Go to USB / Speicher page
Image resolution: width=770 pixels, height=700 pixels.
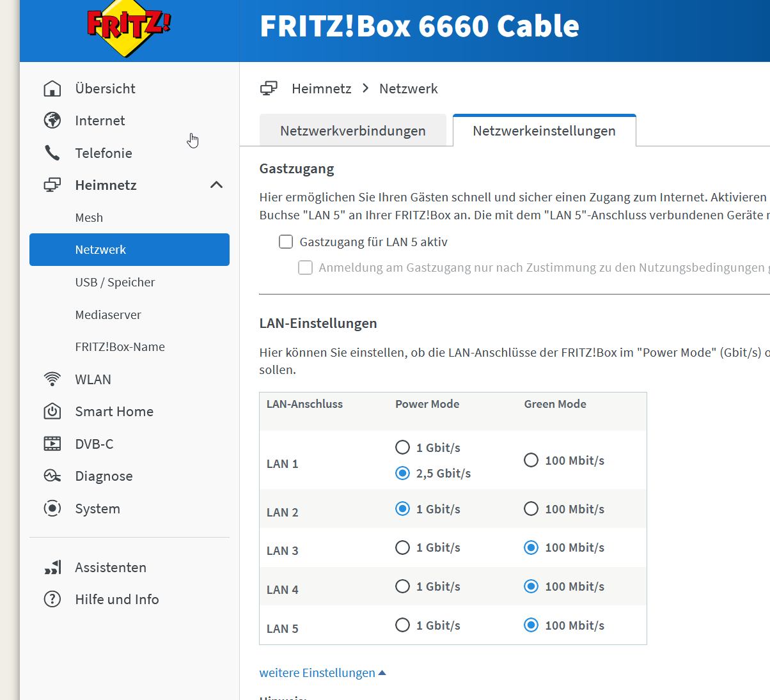(115, 282)
